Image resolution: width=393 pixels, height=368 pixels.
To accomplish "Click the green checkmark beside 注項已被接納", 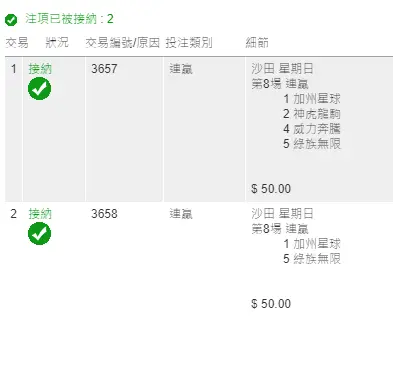I will [x=11, y=20].
